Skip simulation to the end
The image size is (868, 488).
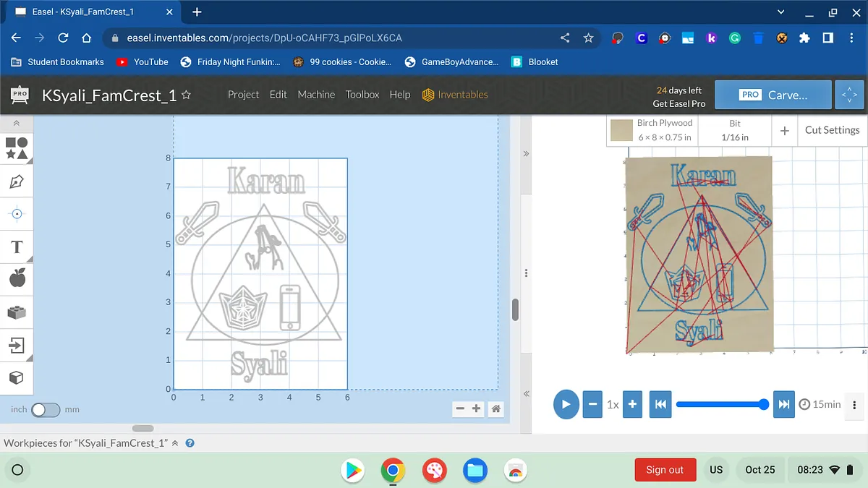(783, 404)
